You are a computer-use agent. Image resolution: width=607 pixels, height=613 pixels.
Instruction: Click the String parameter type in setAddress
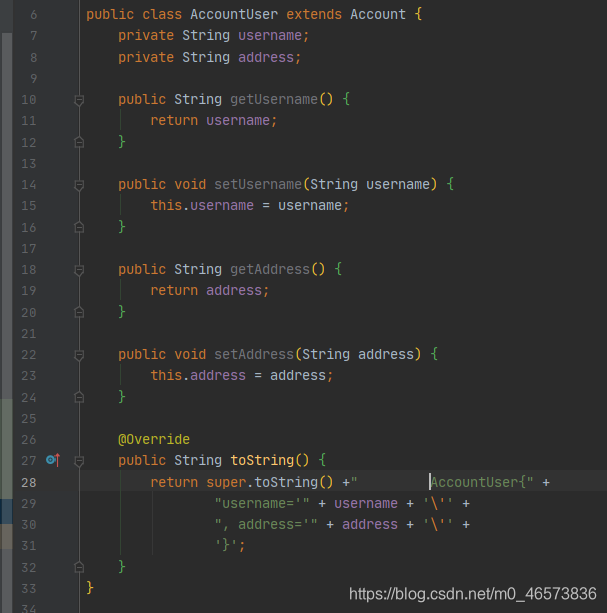tap(326, 354)
